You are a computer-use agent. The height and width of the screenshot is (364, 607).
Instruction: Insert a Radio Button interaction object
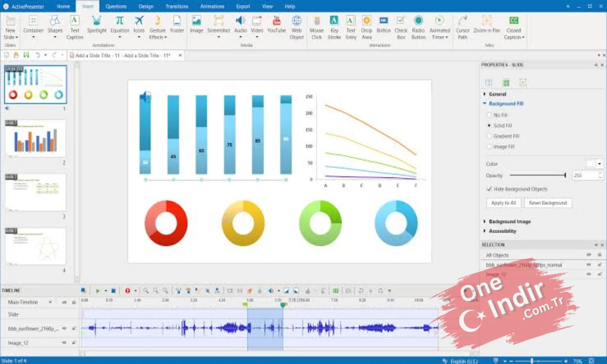(418, 27)
